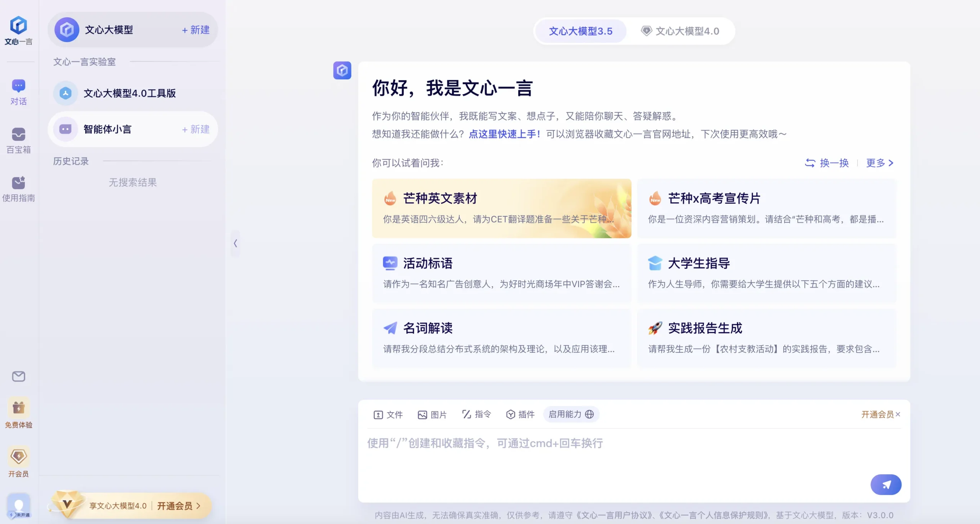This screenshot has height=524, width=980.
Task: Select the 文件 upload icon in the input bar
Action: 388,414
